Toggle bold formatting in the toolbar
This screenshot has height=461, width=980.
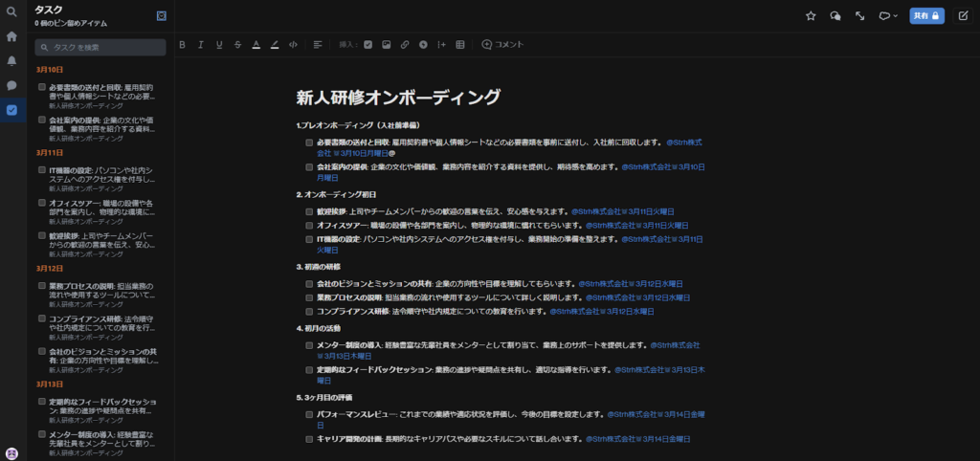pos(182,44)
